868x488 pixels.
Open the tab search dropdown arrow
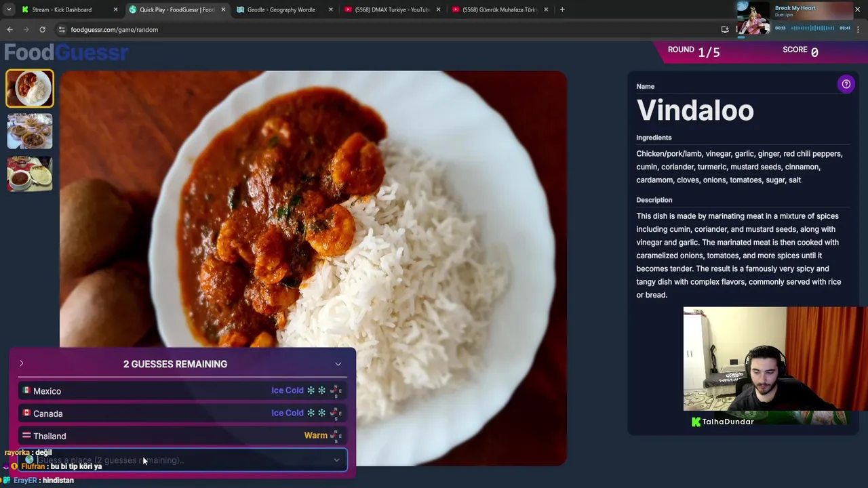(8, 9)
